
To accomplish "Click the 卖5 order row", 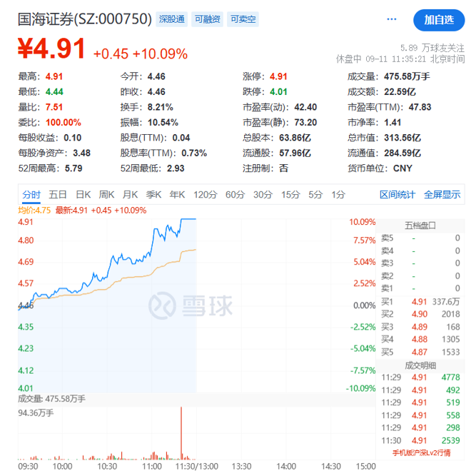I will click(420, 238).
